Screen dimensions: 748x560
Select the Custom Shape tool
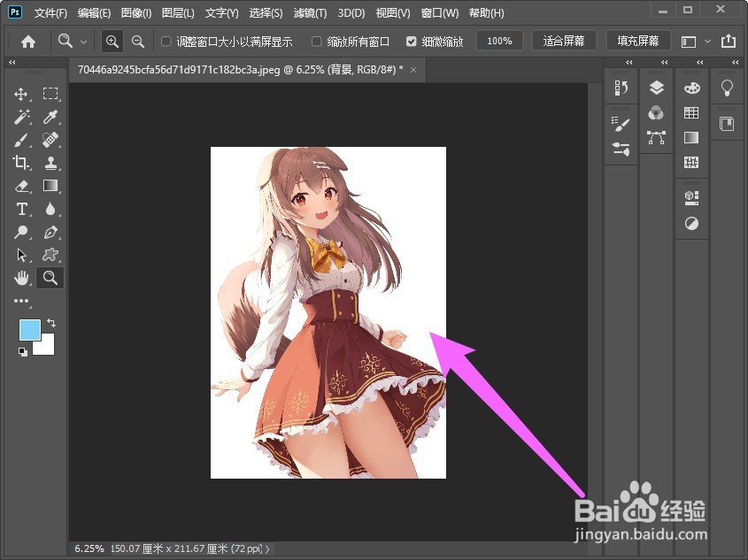(50, 255)
